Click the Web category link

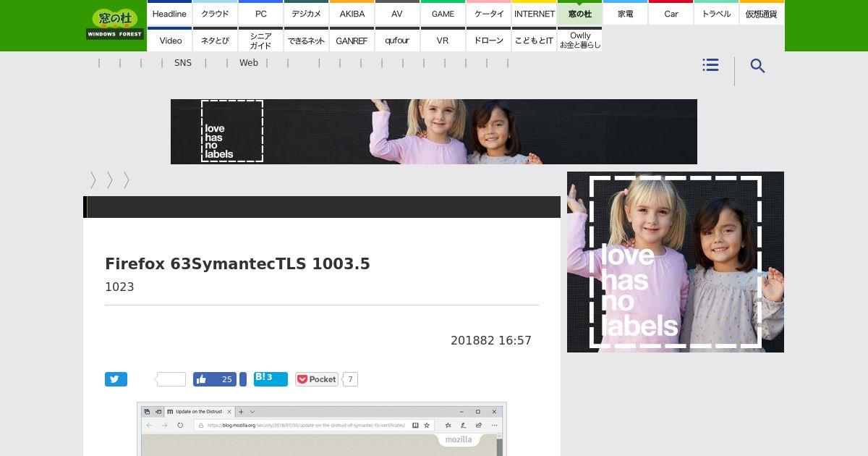(249, 63)
